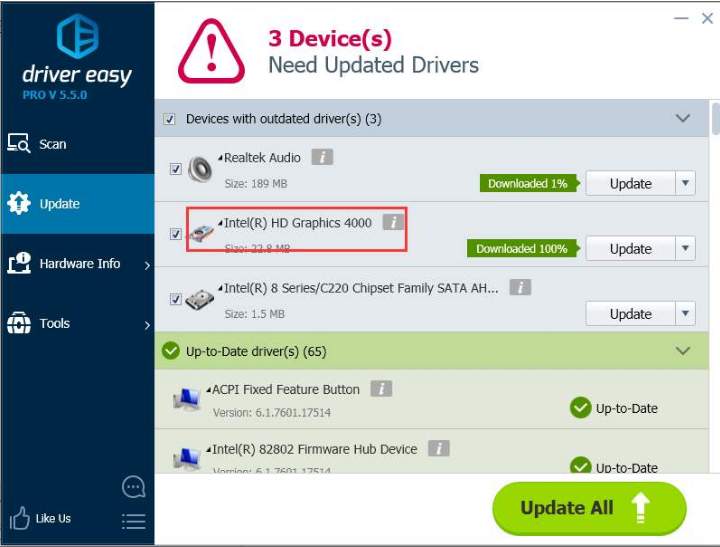Show info for Intel HD Graphics 4000
The image size is (720, 547).
click(x=394, y=222)
